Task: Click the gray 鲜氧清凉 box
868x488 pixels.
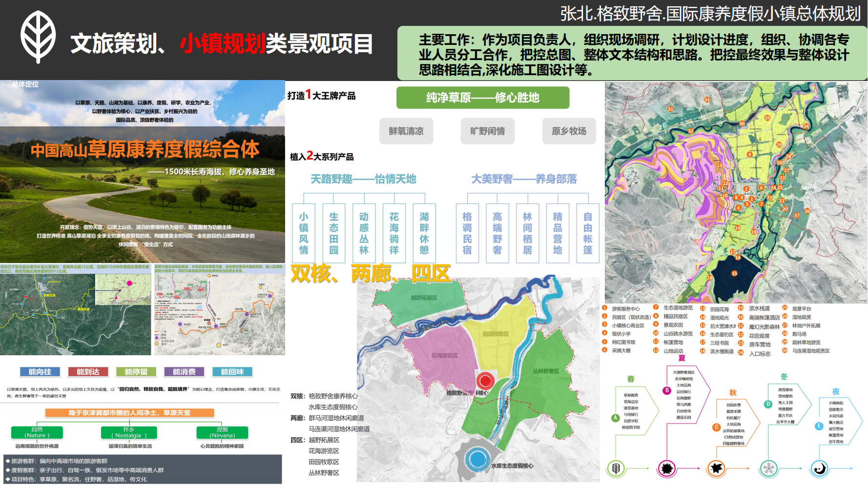Action: (x=406, y=131)
